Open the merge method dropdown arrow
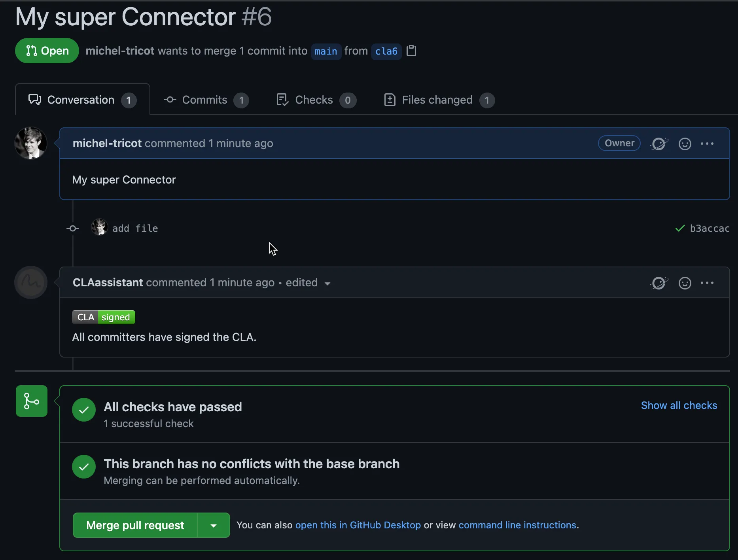Screen dimensions: 738x560 coord(214,525)
